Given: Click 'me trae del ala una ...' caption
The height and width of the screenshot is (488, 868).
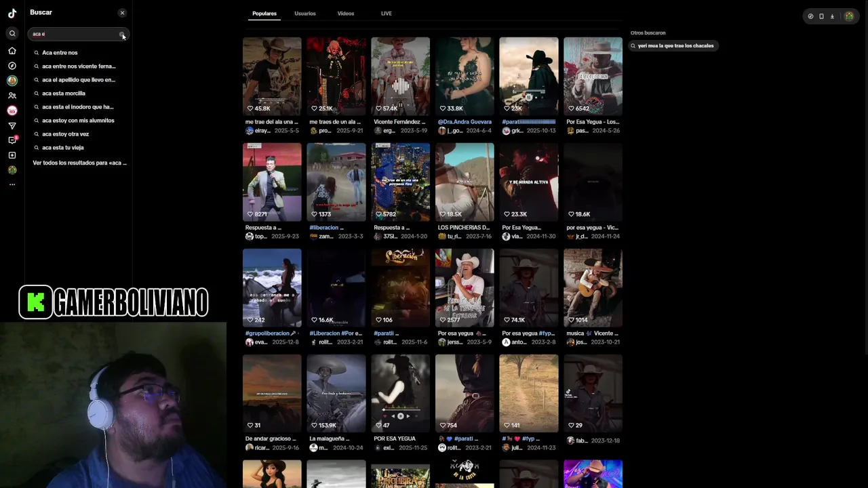Looking at the screenshot, I should click(271, 122).
